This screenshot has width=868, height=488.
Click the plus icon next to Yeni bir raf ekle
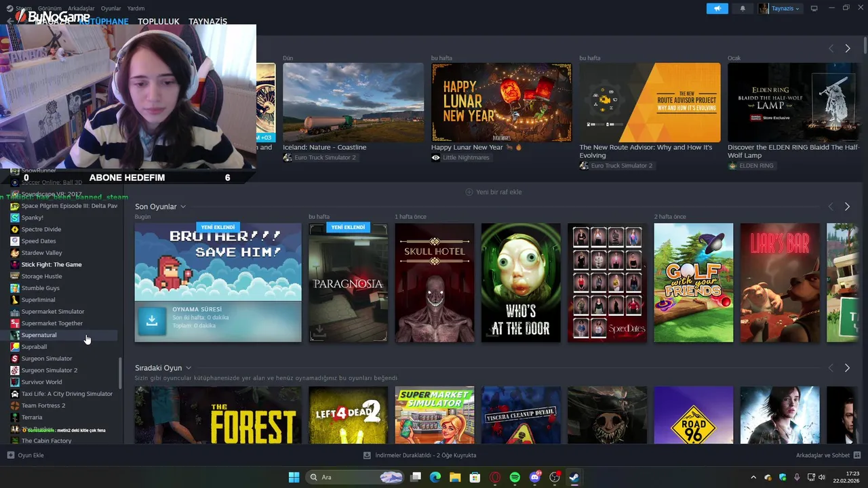point(469,192)
